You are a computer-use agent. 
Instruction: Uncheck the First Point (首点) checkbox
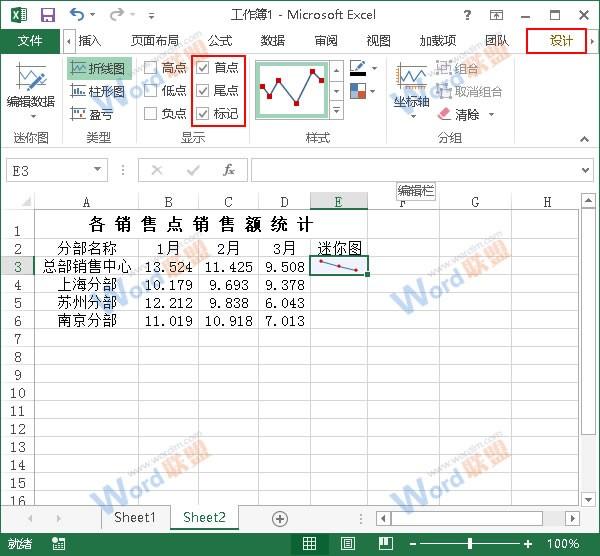click(x=202, y=68)
